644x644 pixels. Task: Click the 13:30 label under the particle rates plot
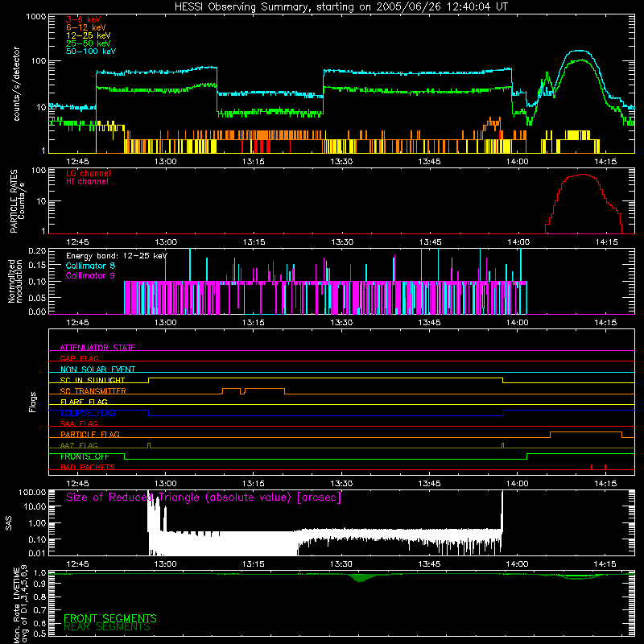coord(342,242)
